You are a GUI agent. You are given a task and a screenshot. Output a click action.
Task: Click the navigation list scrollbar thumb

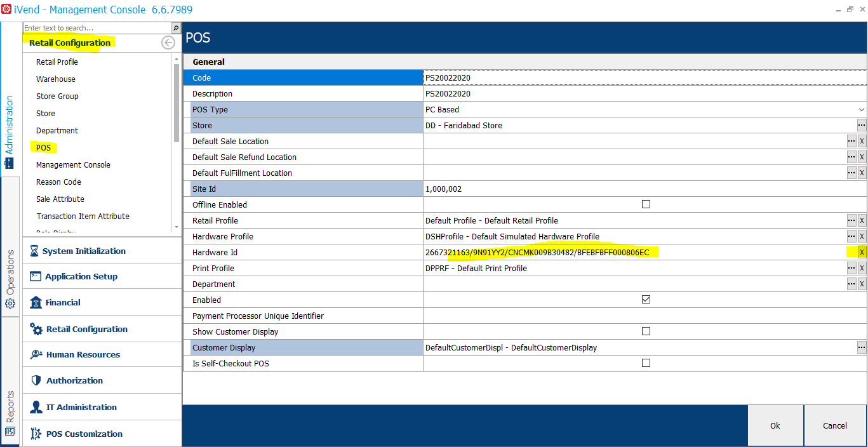pyautogui.click(x=177, y=102)
